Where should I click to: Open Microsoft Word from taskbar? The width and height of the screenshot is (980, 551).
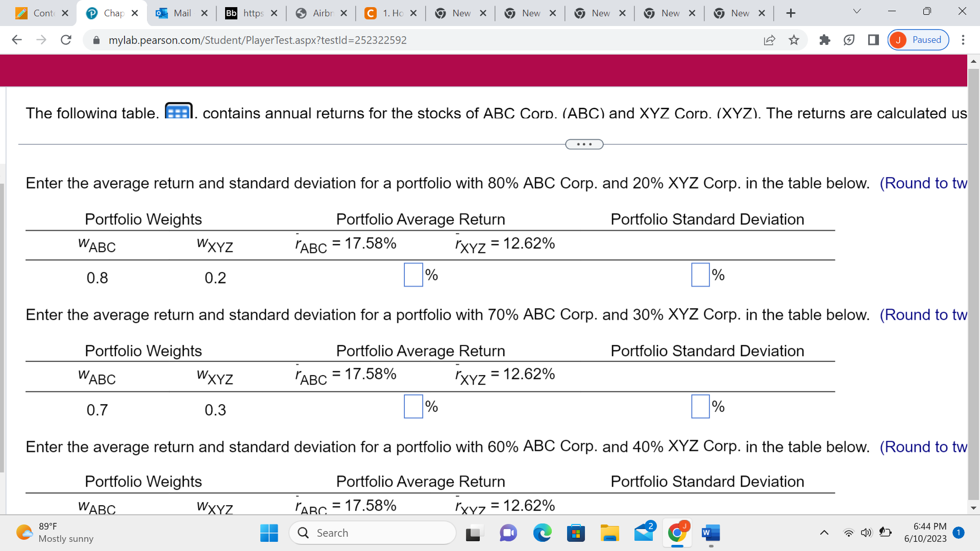[x=710, y=533]
